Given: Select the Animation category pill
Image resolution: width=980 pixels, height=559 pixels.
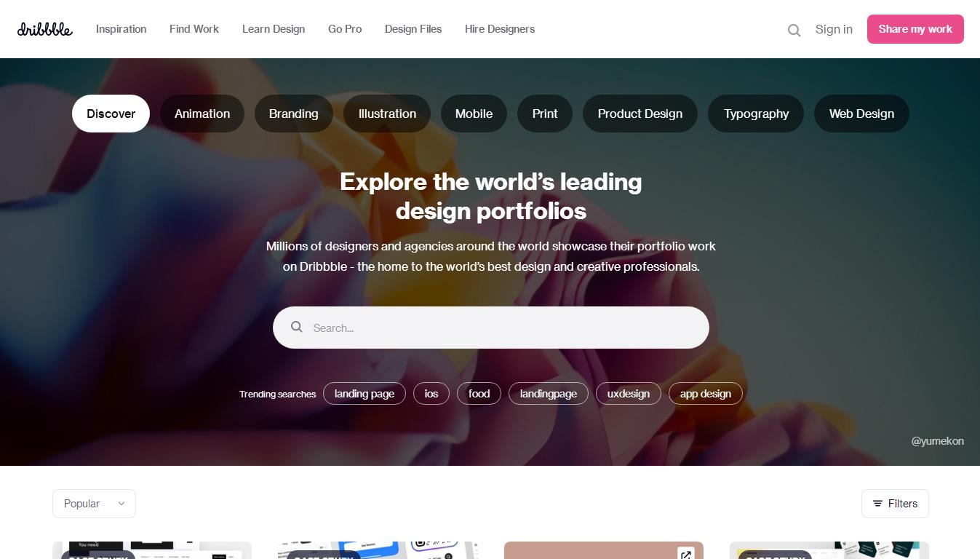Looking at the screenshot, I should 202,114.
